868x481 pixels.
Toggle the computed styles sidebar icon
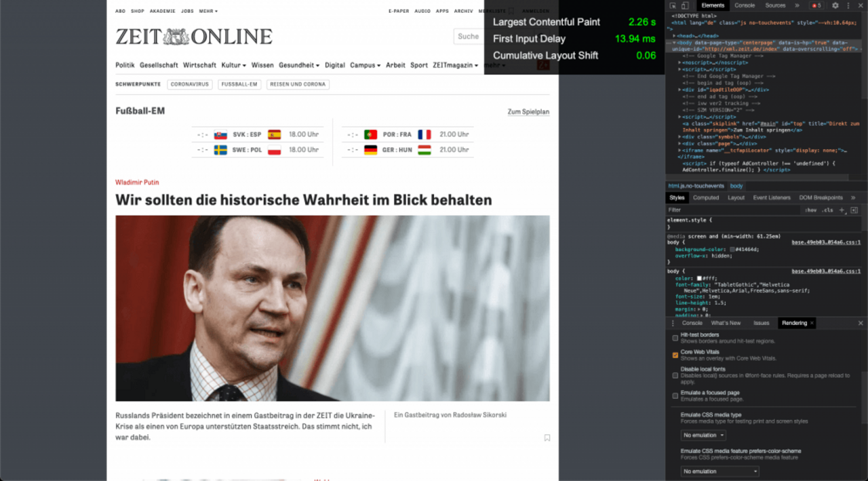tap(854, 210)
